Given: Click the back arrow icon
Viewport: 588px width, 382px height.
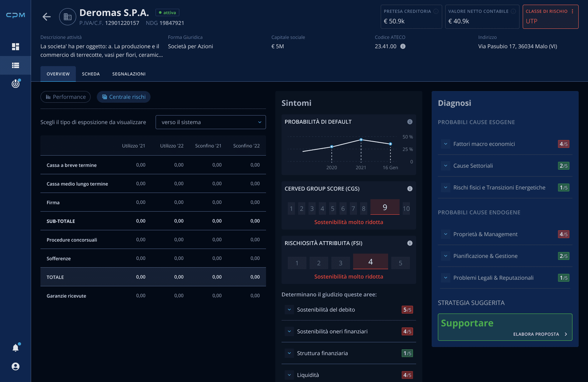Looking at the screenshot, I should pyautogui.click(x=46, y=17).
